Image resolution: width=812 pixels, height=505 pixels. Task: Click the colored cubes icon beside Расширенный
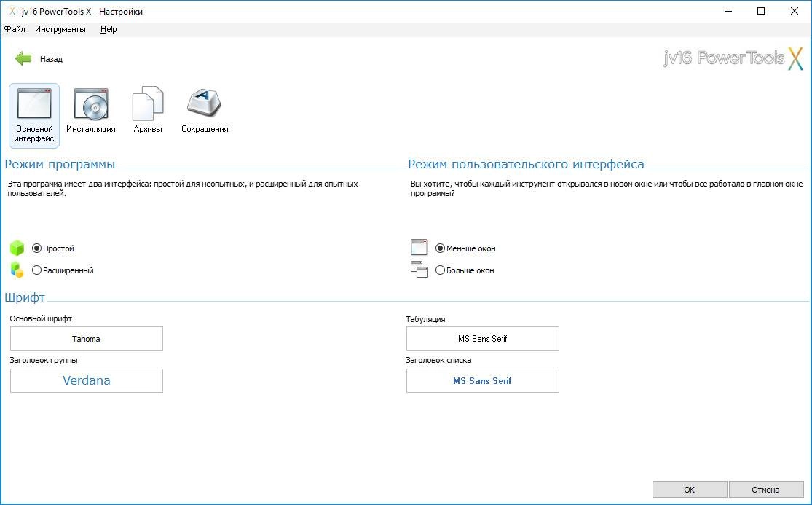(x=17, y=270)
